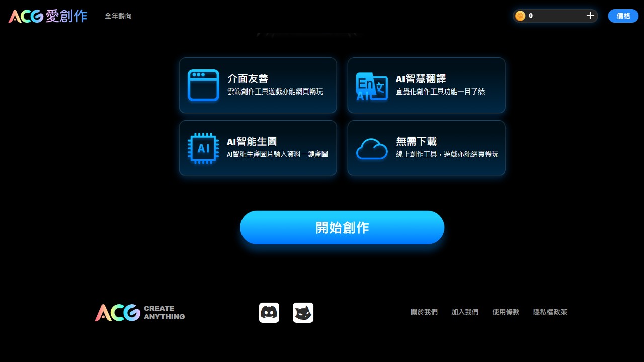644x362 pixels.
Task: Select the AI智慧翻譯 card title
Action: click(421, 79)
